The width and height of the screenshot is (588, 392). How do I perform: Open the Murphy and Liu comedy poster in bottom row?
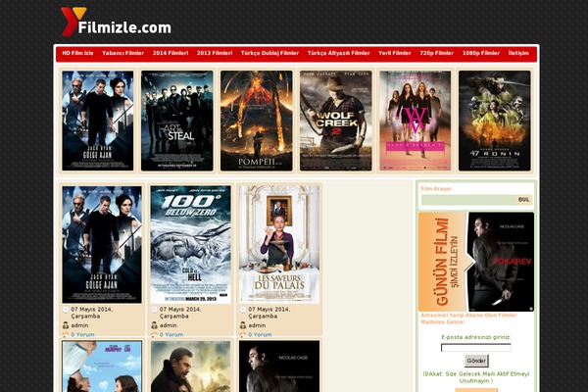point(102,367)
